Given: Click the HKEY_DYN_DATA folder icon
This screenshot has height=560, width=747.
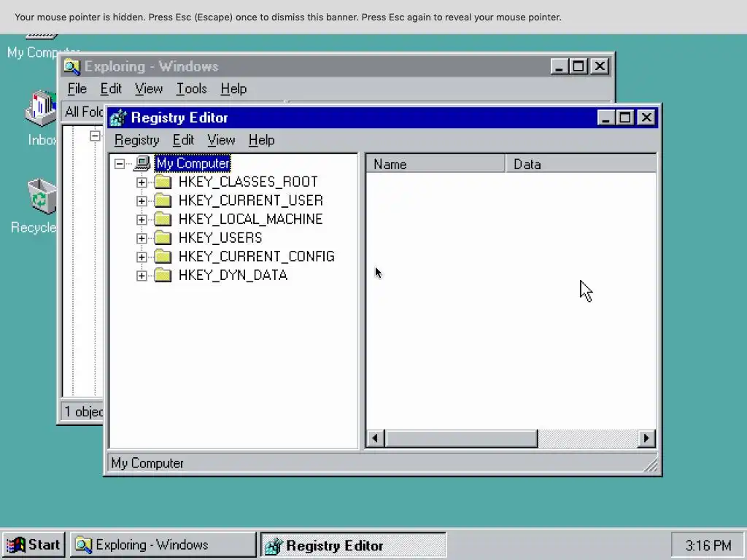Looking at the screenshot, I should [x=163, y=275].
